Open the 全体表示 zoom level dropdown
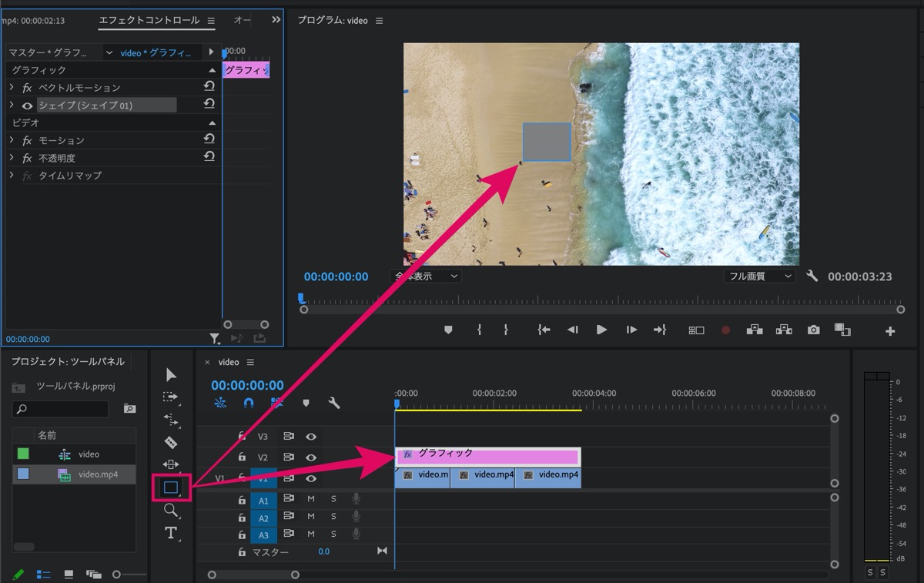924x583 pixels. (x=424, y=276)
